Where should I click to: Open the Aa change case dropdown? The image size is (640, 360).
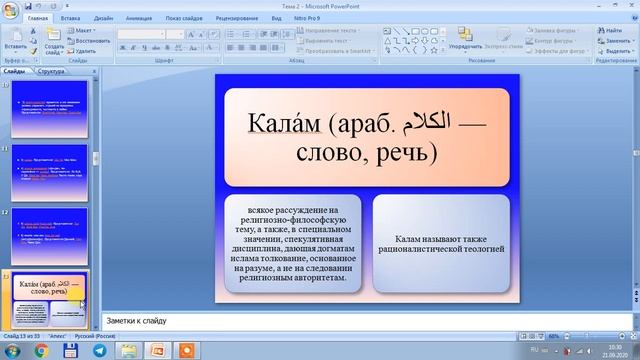[193, 48]
